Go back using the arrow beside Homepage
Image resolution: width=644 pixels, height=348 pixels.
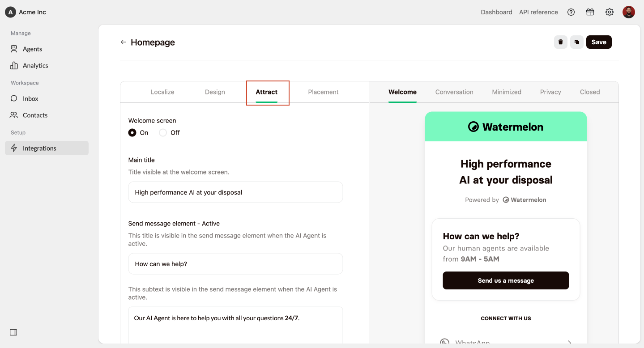124,42
